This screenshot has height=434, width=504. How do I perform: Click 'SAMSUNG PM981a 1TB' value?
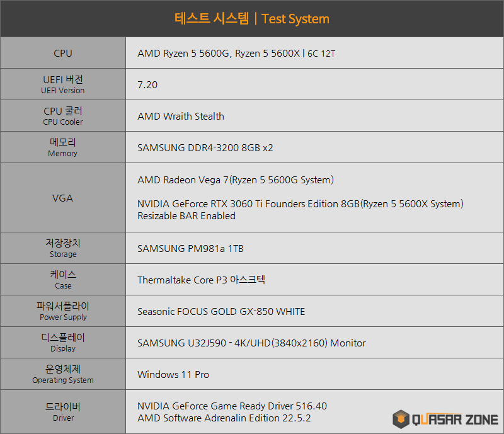click(x=191, y=249)
